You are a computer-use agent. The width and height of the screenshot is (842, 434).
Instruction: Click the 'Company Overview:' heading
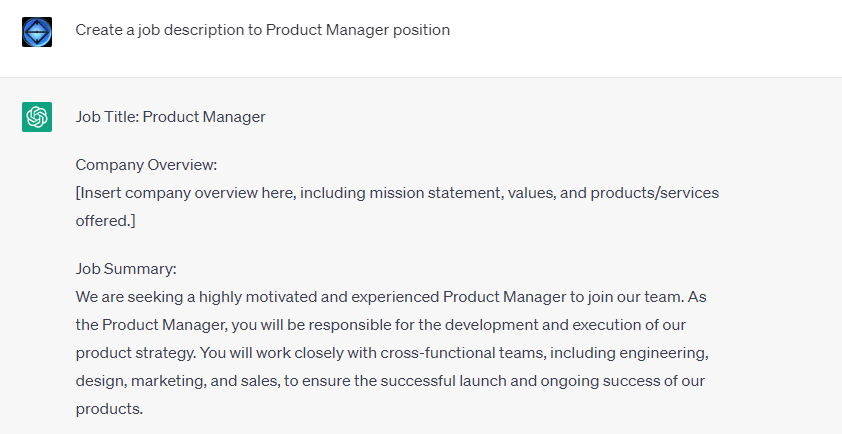tap(146, 165)
